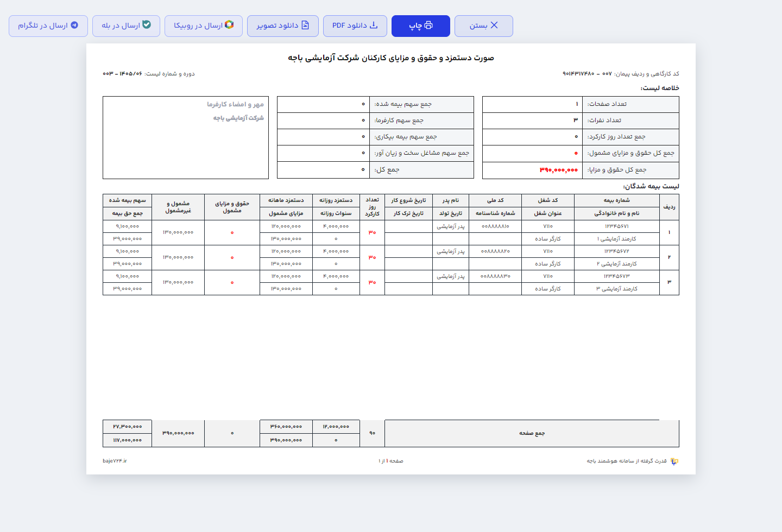The height and width of the screenshot is (532, 782).
Task: Click the "جمع سهم بیمه شده" summary label
Action: click(403, 104)
